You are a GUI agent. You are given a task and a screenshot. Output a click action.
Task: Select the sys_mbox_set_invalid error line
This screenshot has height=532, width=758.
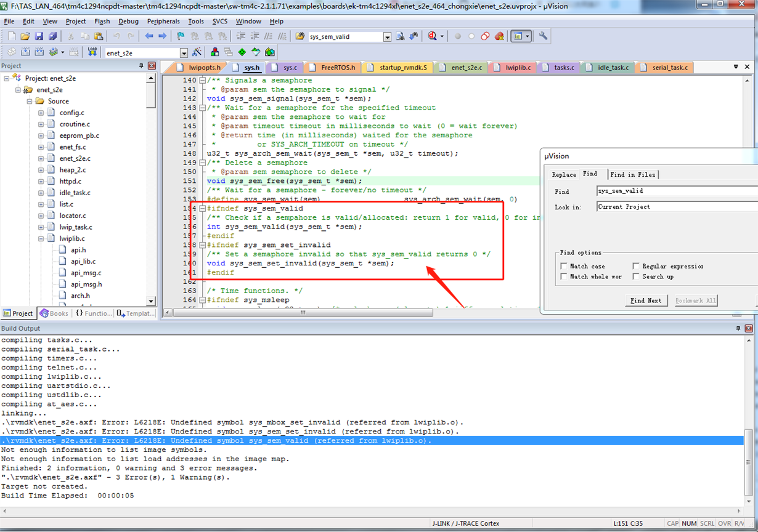[x=232, y=422]
